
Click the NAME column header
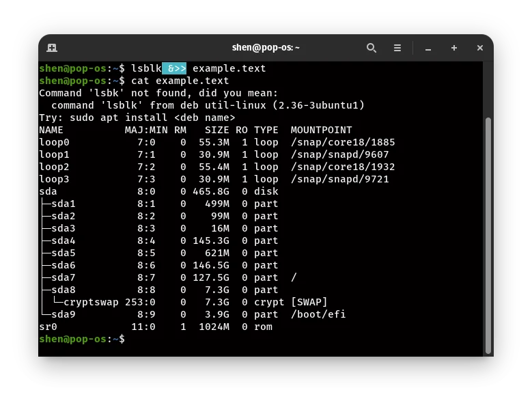51,130
